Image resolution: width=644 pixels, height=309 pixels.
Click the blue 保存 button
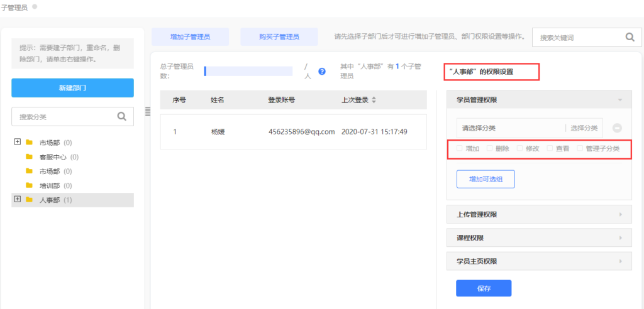[483, 288]
